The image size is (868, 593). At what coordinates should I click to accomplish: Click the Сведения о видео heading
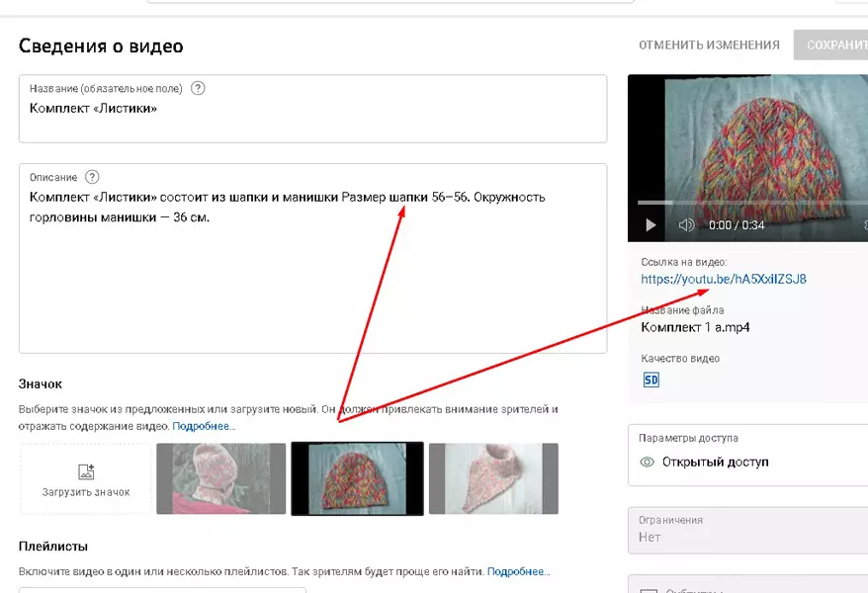[101, 45]
